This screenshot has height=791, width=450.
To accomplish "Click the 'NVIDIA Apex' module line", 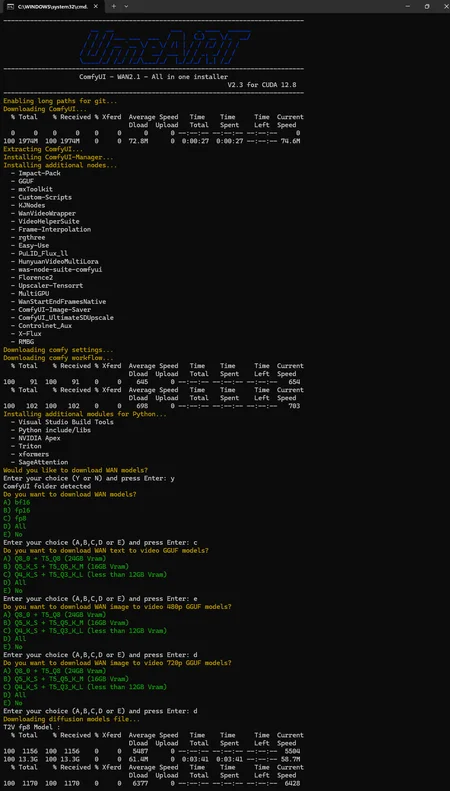I will 39,438.
